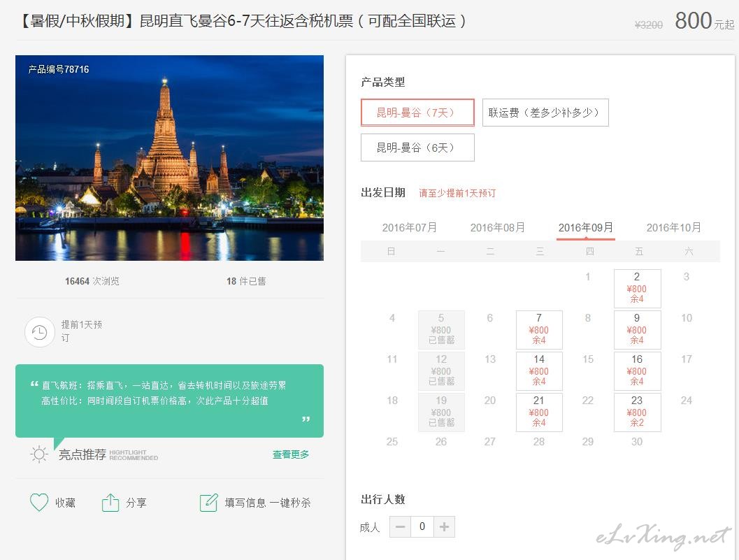Click calendar date 1
Viewport: 739px width, 560px height.
pyautogui.click(x=588, y=277)
